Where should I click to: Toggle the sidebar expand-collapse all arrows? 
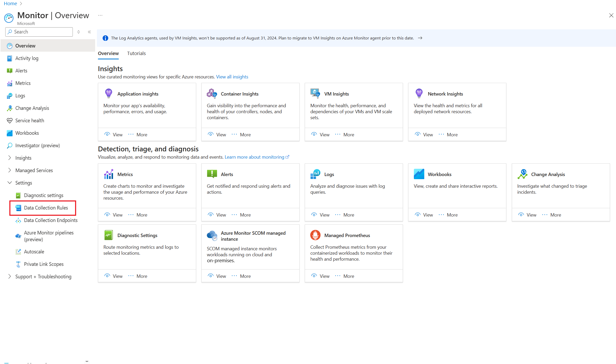coord(78,32)
